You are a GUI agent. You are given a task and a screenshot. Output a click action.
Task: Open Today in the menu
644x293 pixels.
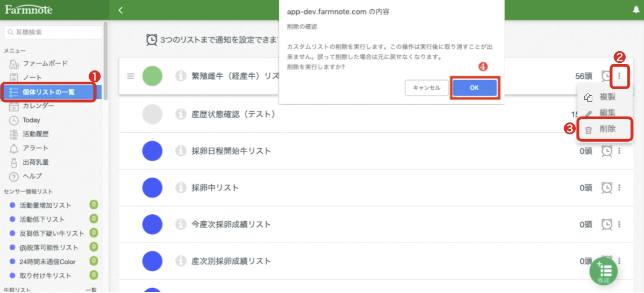31,121
